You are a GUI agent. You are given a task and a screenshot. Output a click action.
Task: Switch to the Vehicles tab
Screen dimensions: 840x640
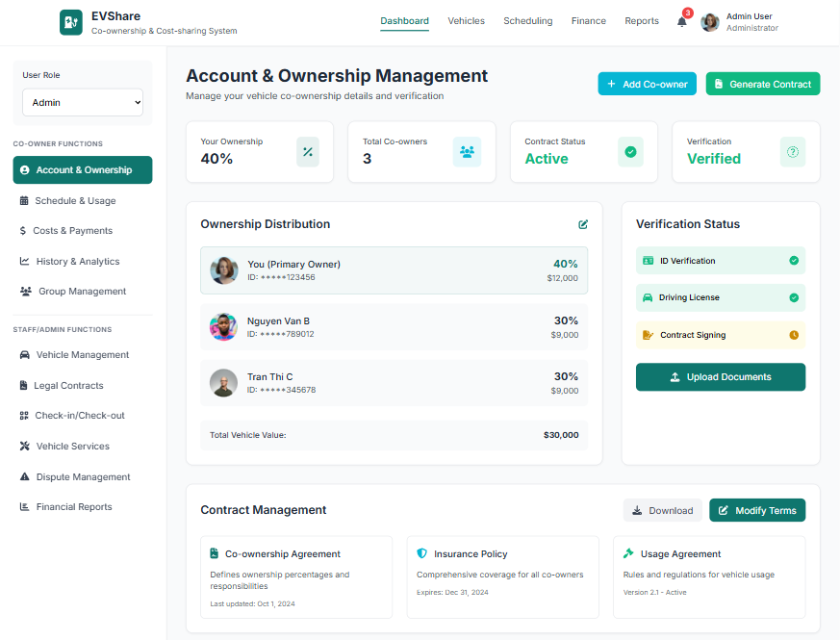(466, 21)
